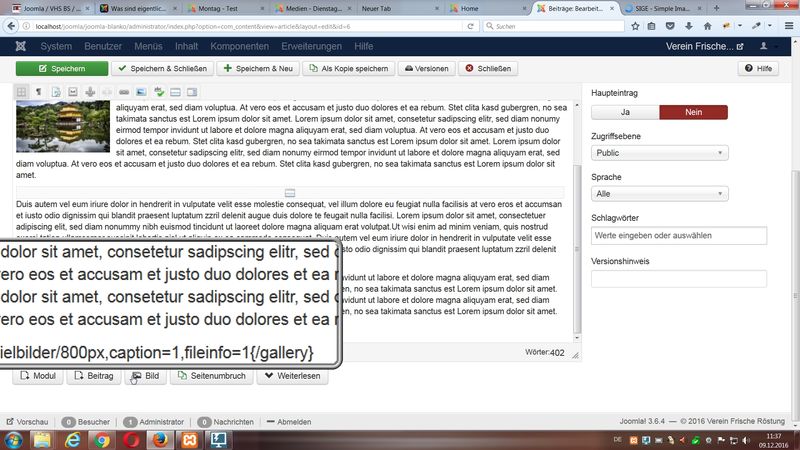Open Firefox from the Windows taskbar

tap(160, 440)
